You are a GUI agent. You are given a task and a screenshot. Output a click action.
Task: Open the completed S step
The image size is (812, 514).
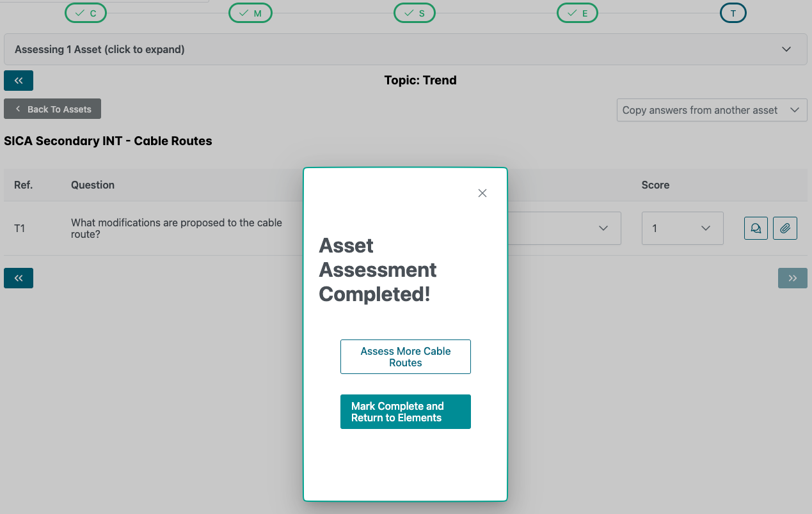click(415, 13)
